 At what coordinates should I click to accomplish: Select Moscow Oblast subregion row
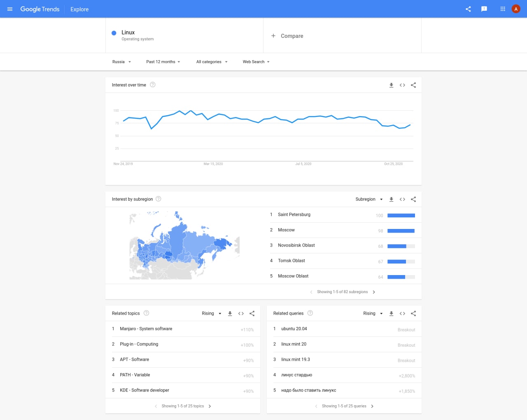[343, 276]
